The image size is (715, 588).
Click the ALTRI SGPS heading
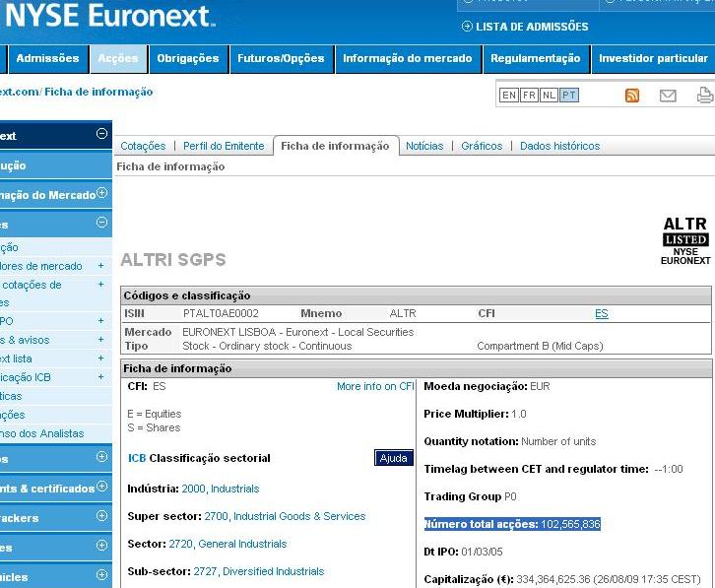pos(173,260)
